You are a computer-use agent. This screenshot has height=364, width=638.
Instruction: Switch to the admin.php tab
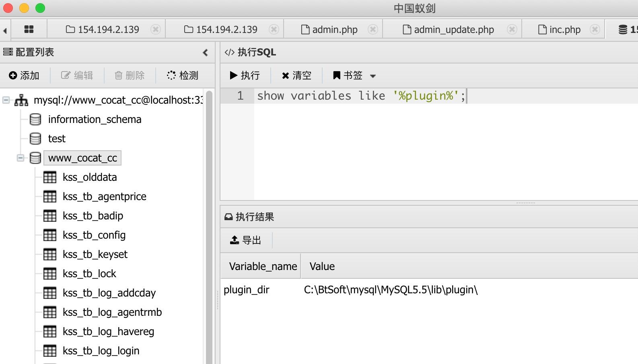(330, 29)
